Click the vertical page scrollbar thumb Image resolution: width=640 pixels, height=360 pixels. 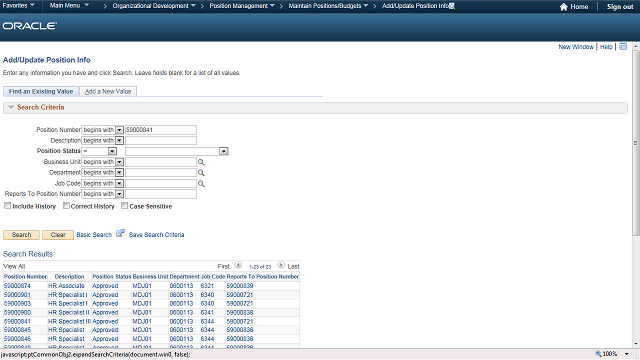636,143
